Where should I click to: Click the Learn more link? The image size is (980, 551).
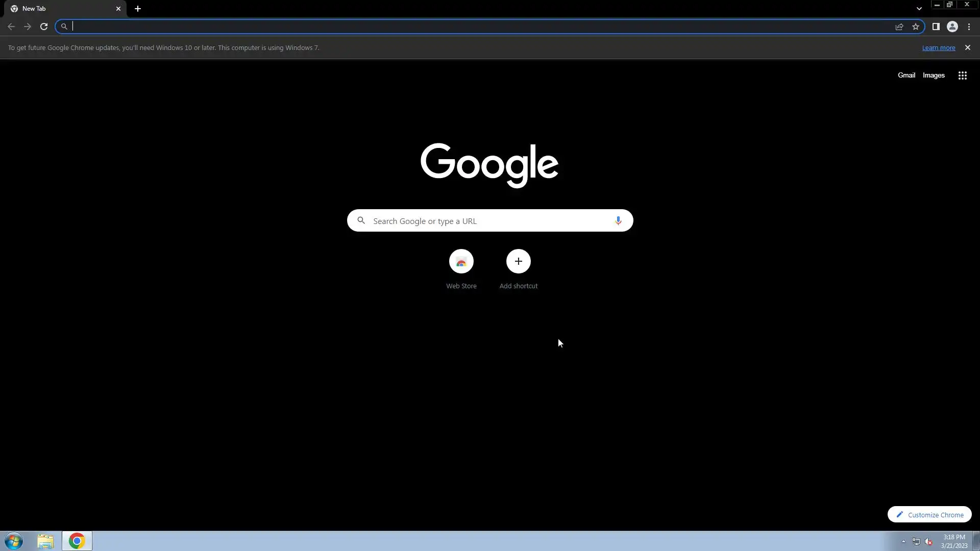tap(938, 47)
